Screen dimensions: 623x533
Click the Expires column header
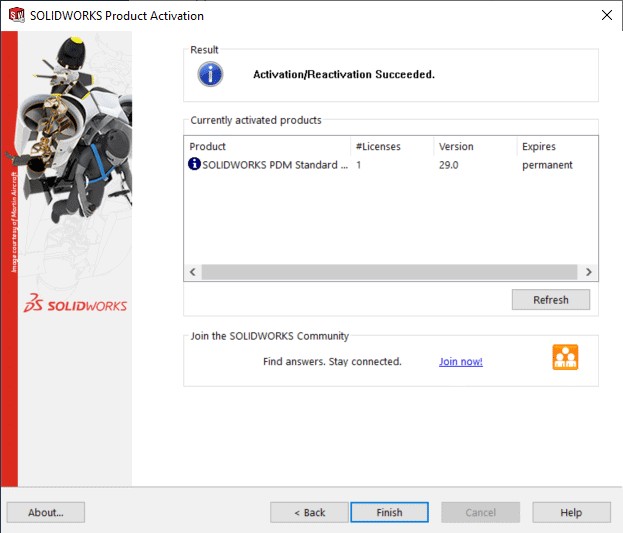tap(555, 146)
